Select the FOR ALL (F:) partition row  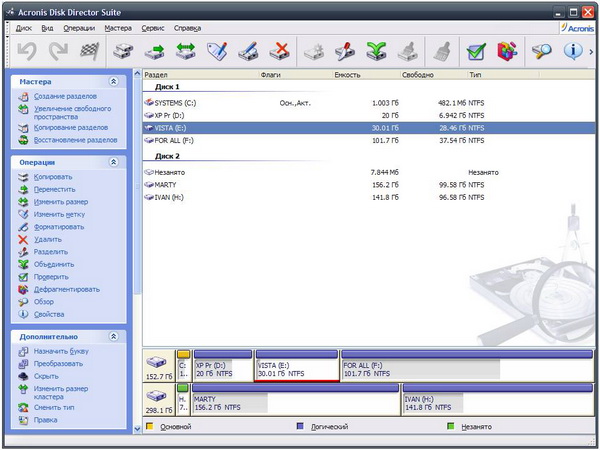pos(369,140)
